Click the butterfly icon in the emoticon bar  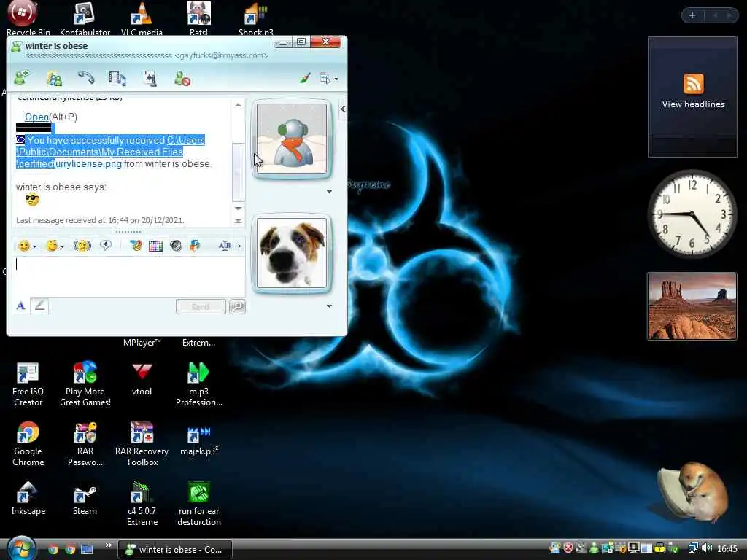click(x=195, y=246)
